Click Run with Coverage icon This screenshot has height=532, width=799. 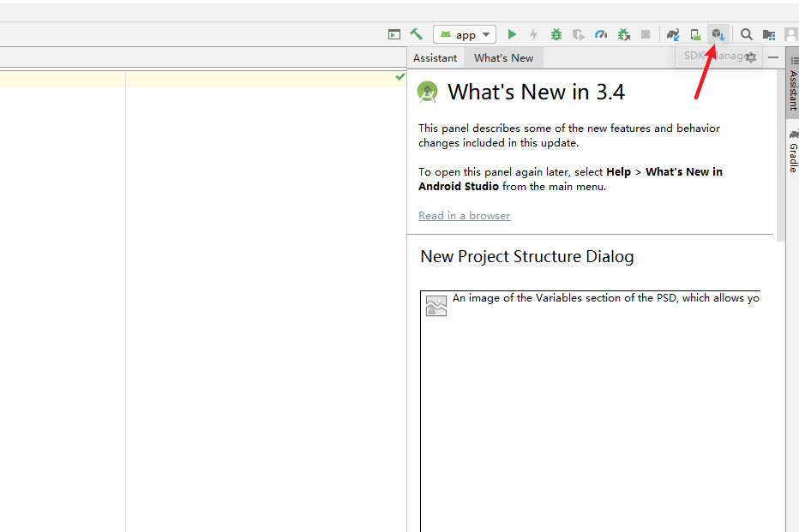pyautogui.click(x=579, y=34)
